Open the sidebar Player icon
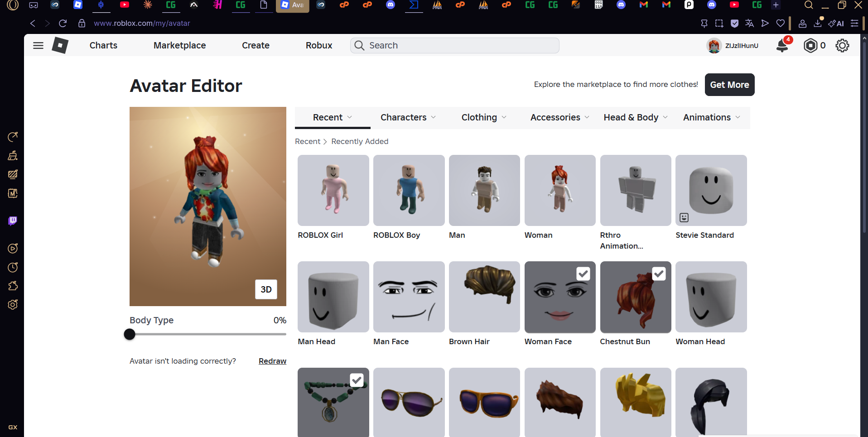This screenshot has width=868, height=437. tap(13, 248)
